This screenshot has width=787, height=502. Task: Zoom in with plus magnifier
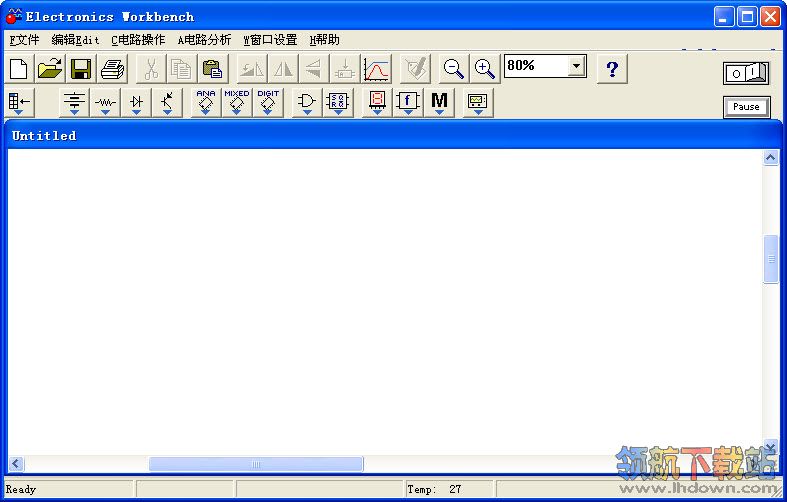(485, 69)
